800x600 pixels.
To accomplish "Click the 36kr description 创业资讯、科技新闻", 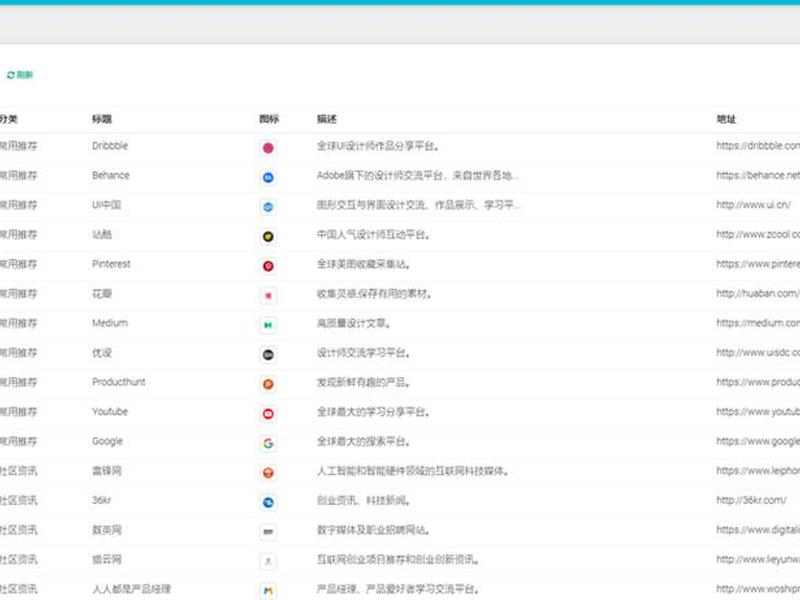I will [x=363, y=501].
